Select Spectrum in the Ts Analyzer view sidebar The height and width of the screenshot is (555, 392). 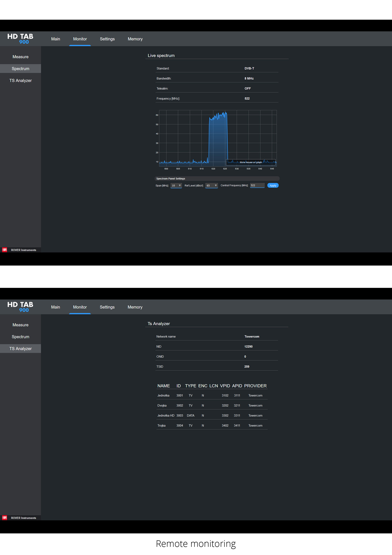[20, 337]
